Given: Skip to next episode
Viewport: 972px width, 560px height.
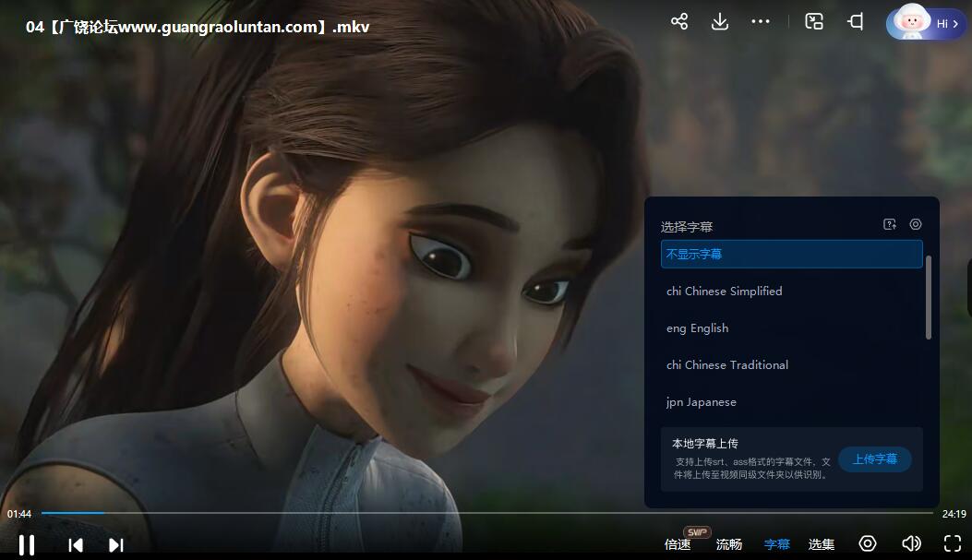Looking at the screenshot, I should click(x=116, y=545).
